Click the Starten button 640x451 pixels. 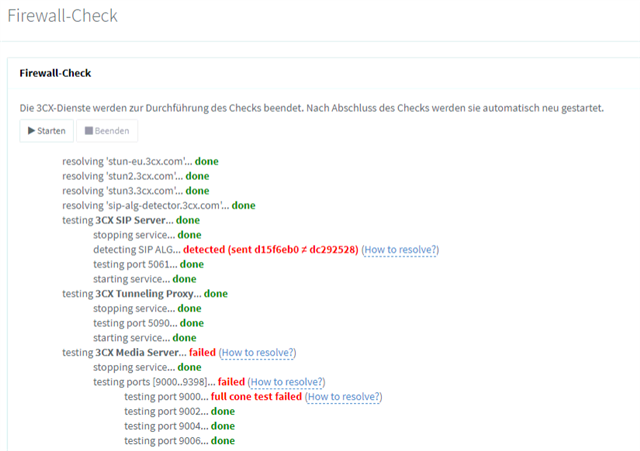47,131
